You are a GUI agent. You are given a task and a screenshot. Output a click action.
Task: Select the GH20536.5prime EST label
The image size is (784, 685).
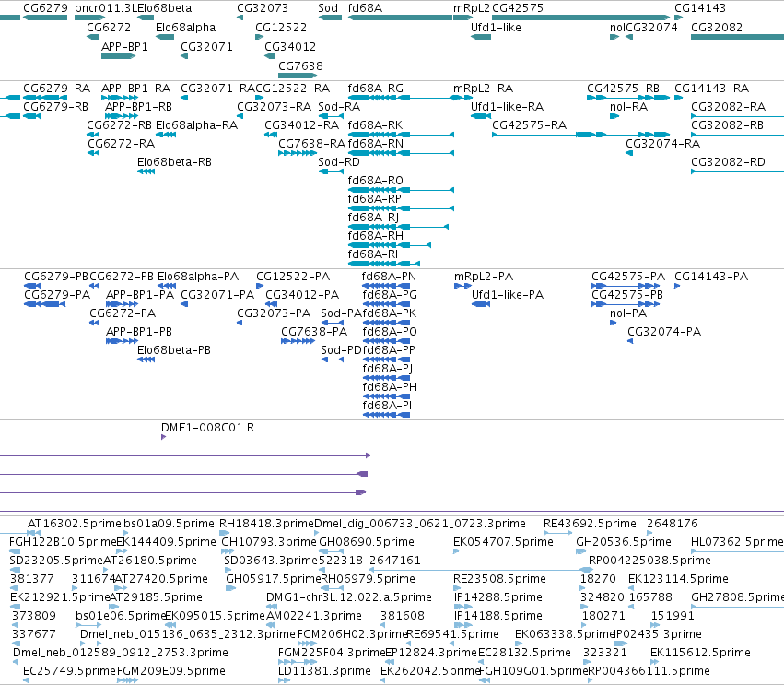pos(624,542)
